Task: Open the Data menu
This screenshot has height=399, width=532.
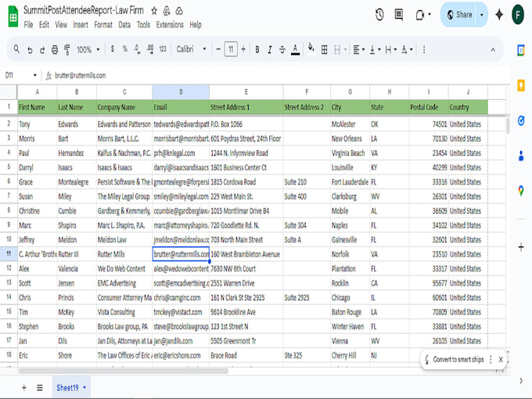Action: click(x=124, y=25)
